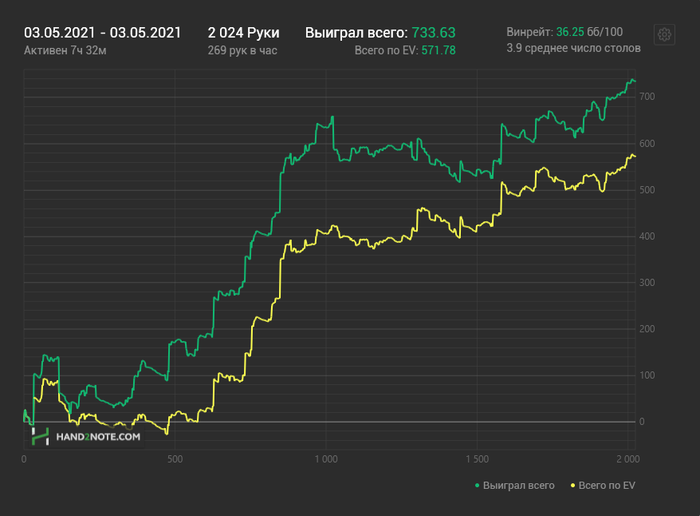Viewport: 700px width, 516px height.
Task: Click the 'бб/100' winrate unit text
Action: 605,32
